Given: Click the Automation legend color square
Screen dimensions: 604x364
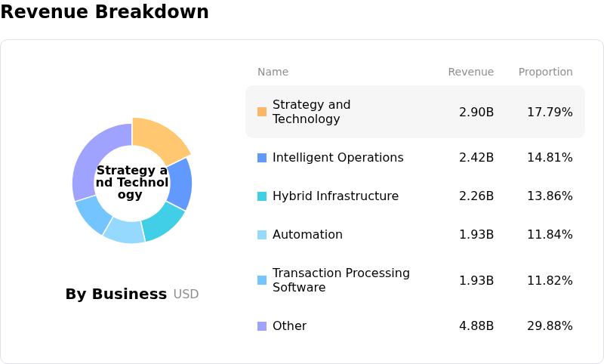Looking at the screenshot, I should [x=262, y=235].
